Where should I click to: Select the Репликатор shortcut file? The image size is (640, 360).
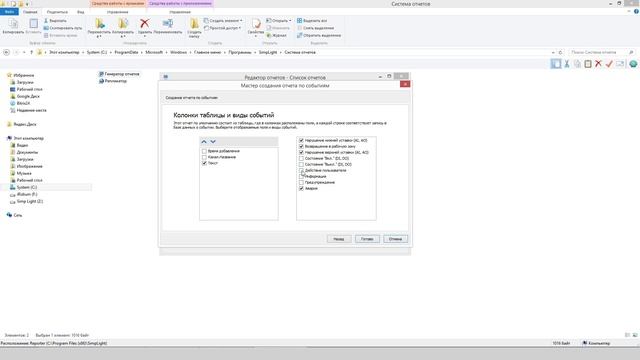(113, 81)
